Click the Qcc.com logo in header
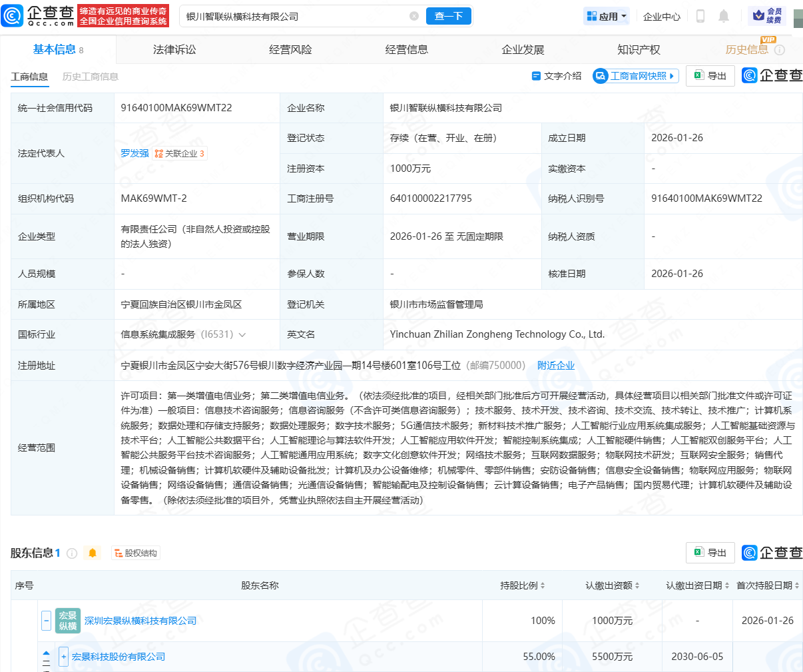 click(39, 16)
